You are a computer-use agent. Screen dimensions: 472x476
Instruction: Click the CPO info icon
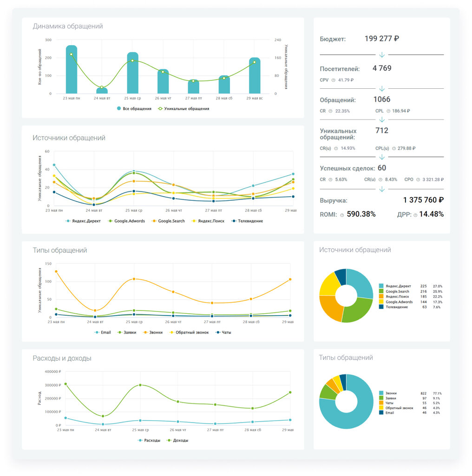click(418, 180)
